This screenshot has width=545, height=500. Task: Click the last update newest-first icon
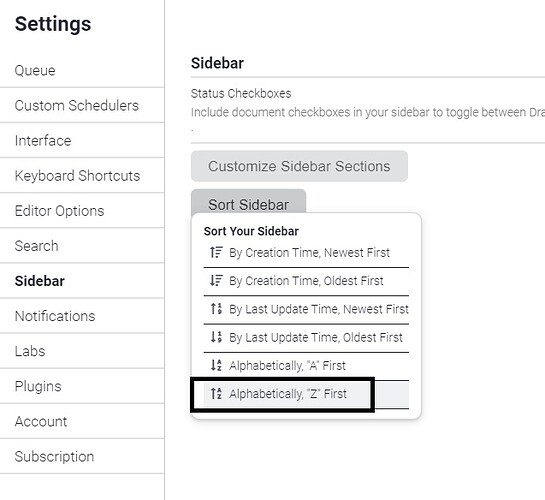216,309
